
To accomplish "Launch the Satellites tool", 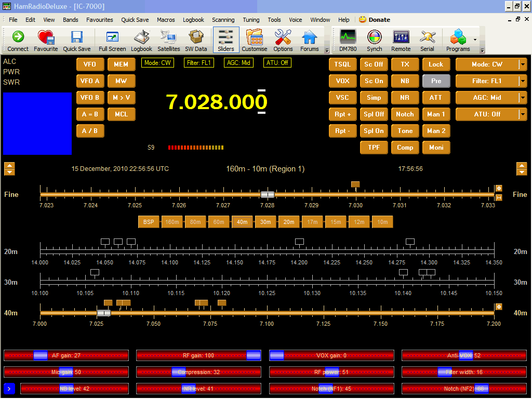I will (x=169, y=40).
